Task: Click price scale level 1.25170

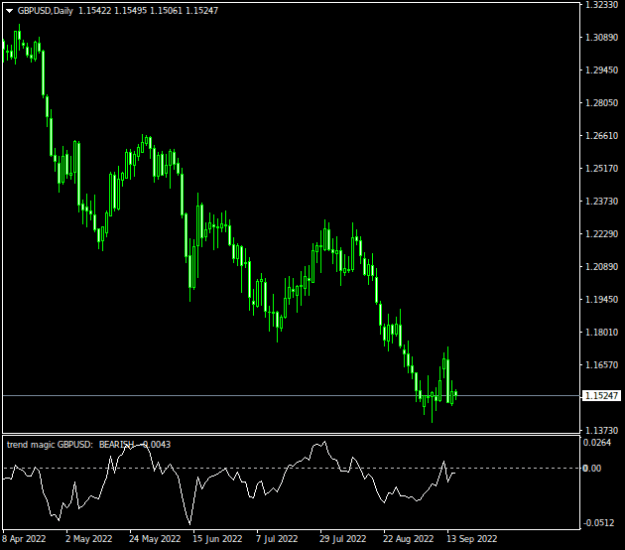Action: point(601,169)
